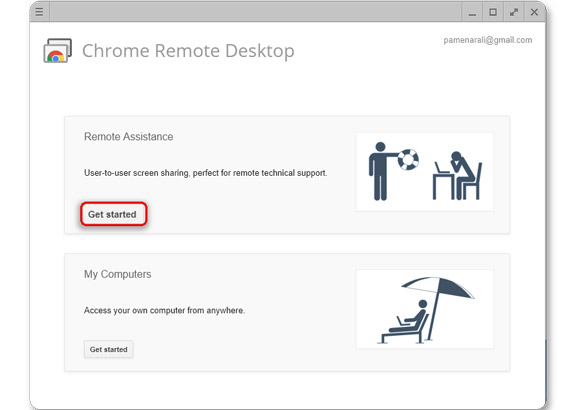This screenshot has height=410, width=579.
Task: Minimize the Chrome Remote Desktop window
Action: (472, 13)
